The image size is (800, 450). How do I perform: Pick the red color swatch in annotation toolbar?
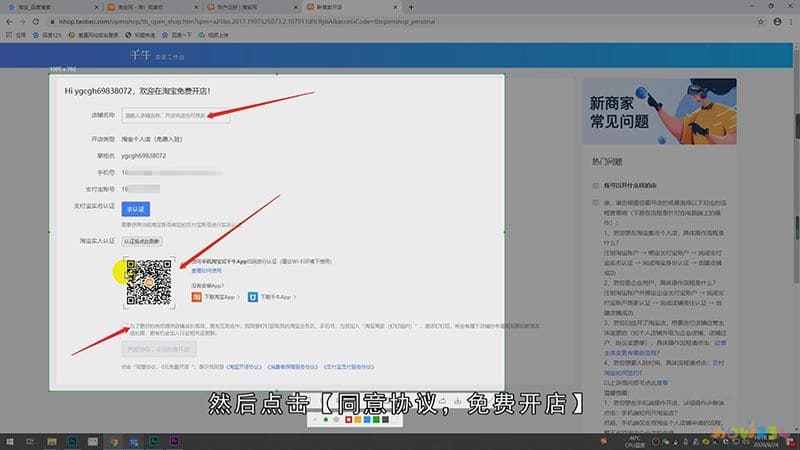348,420
